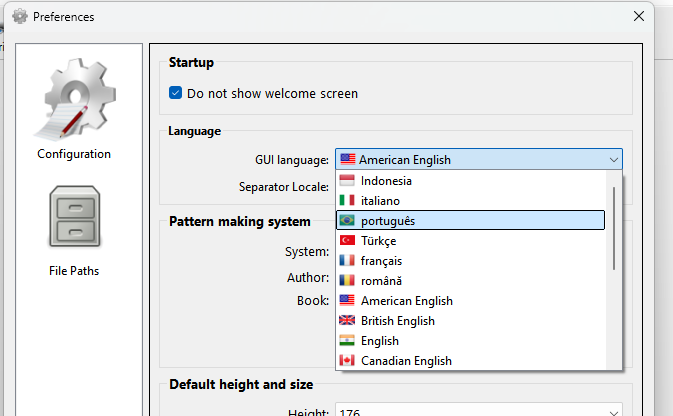Select British English language option
The height and width of the screenshot is (416, 673).
coord(398,321)
